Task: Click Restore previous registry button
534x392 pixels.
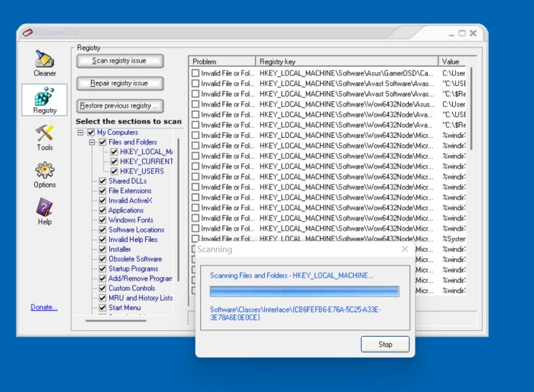Action: pyautogui.click(x=120, y=106)
